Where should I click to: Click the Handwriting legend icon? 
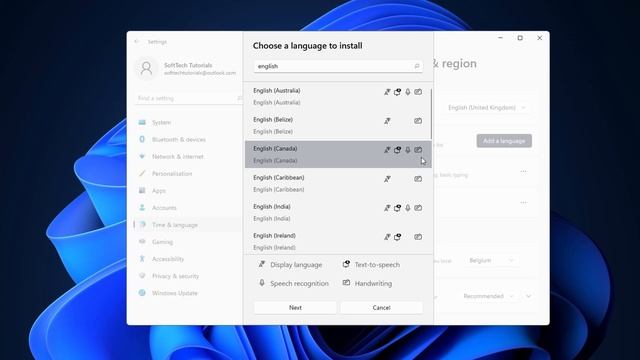pyautogui.click(x=346, y=283)
